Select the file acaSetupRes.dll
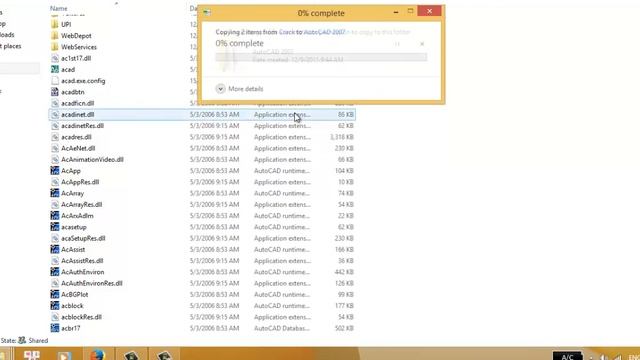The image size is (640, 360). (x=83, y=238)
